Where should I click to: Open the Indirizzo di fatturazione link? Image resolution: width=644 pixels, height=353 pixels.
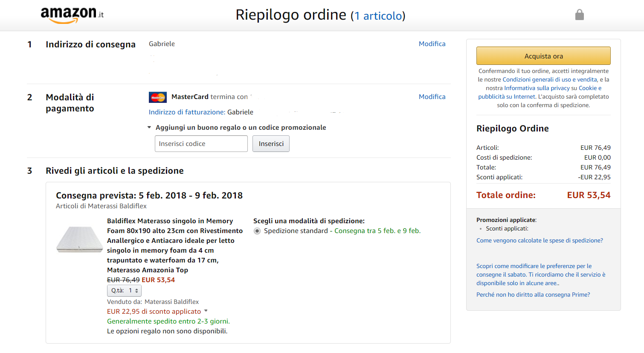pos(187,112)
